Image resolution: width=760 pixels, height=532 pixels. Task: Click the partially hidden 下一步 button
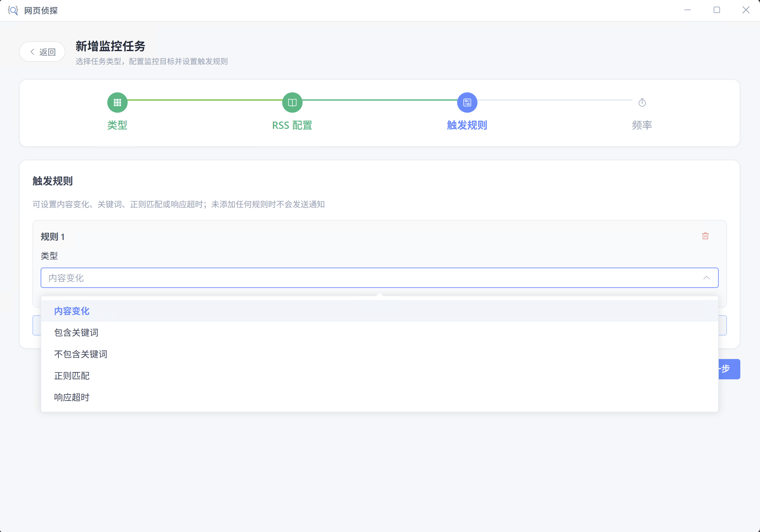[x=729, y=369]
